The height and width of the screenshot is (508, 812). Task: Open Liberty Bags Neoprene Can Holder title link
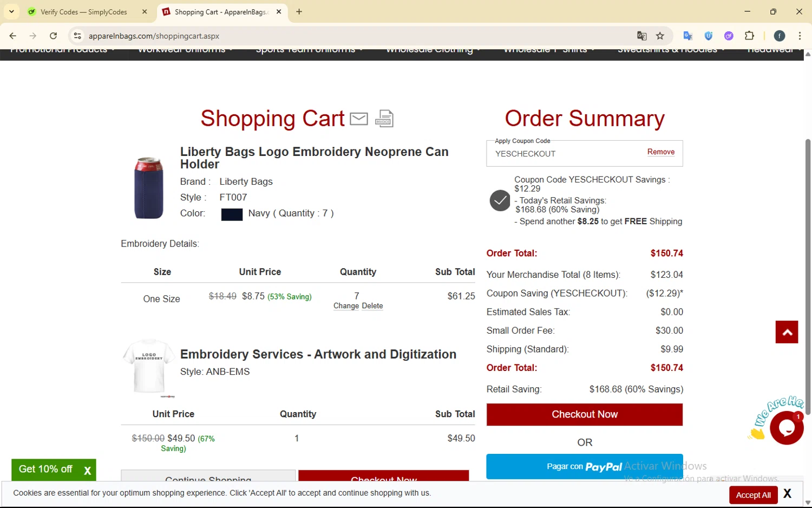[314, 158]
